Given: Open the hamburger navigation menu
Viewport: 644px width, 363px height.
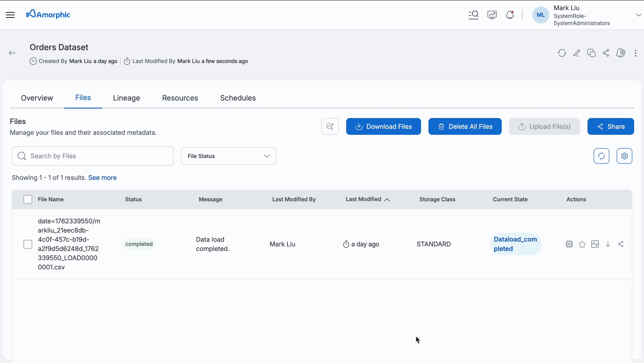Looking at the screenshot, I should click(10, 15).
